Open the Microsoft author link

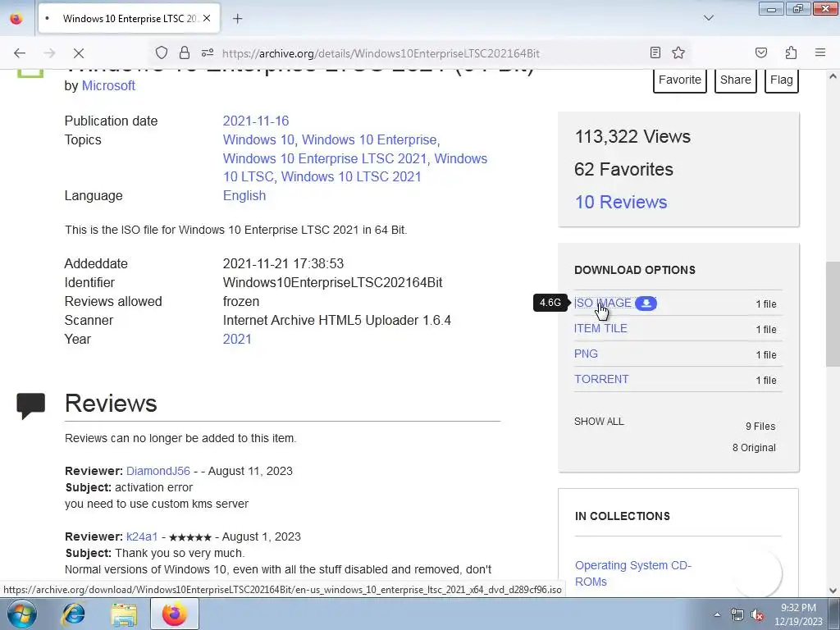click(x=108, y=85)
